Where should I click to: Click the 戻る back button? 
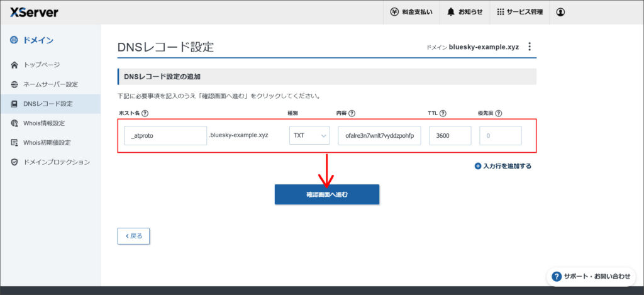(x=133, y=237)
